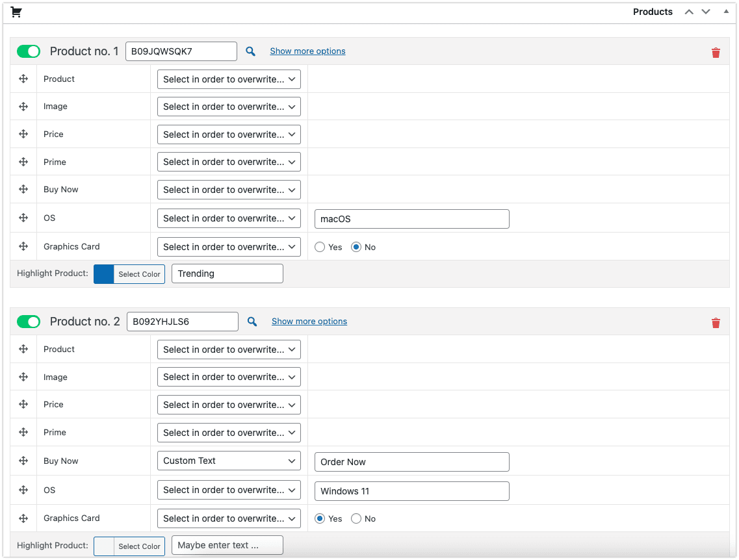
Task: Collapse the Products panel with the triangle
Action: point(726,12)
